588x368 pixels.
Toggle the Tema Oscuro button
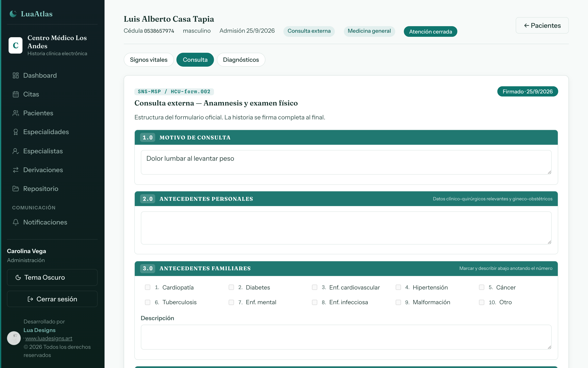(52, 277)
